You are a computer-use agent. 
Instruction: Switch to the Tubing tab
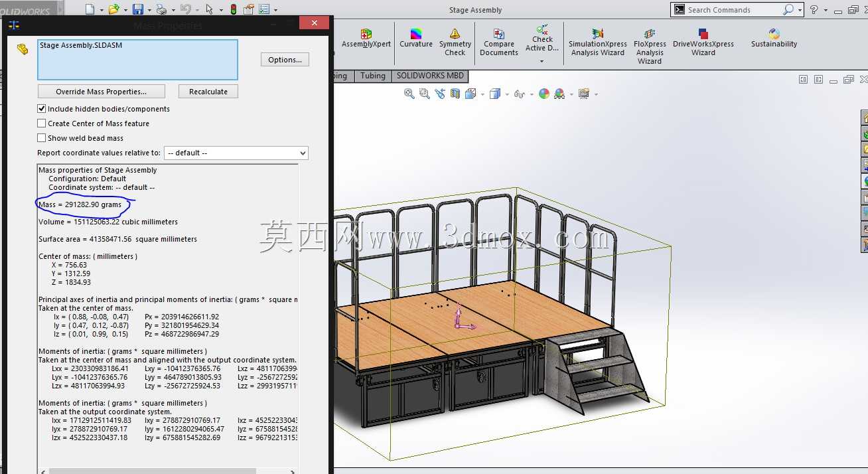click(x=373, y=76)
